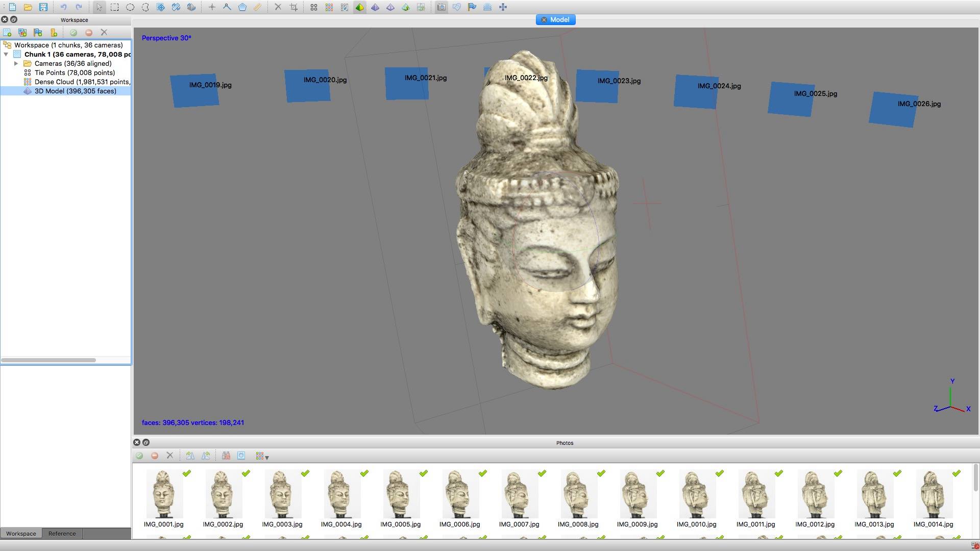Image resolution: width=980 pixels, height=551 pixels.
Task: Select the Navigation arrow tool
Action: 99,7
